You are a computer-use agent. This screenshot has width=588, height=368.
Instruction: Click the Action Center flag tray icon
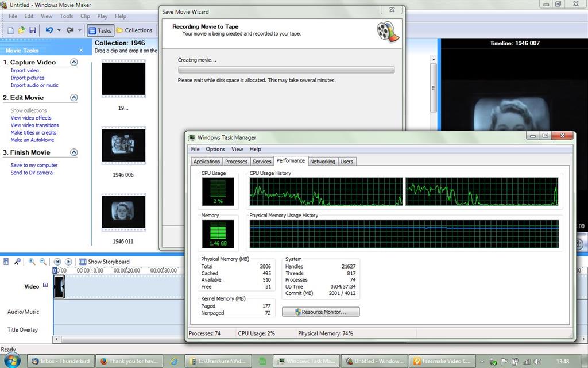tap(504, 362)
